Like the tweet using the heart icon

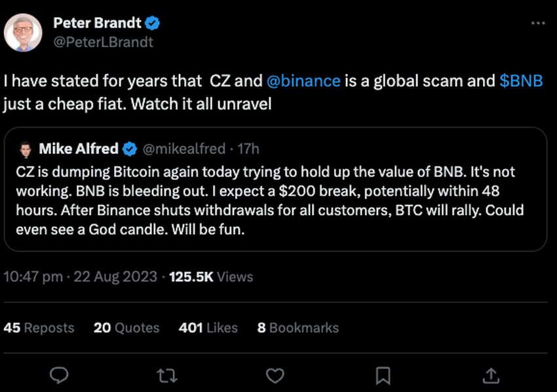pyautogui.click(x=275, y=375)
